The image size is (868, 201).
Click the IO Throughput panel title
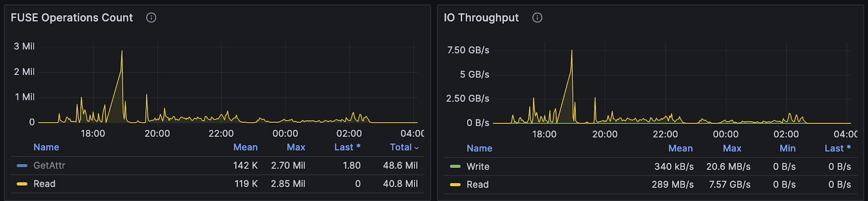[481, 17]
